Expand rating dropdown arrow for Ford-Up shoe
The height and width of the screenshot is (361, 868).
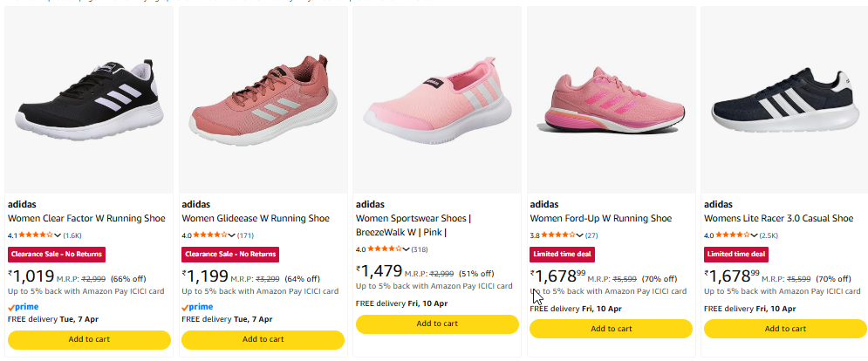tap(580, 235)
